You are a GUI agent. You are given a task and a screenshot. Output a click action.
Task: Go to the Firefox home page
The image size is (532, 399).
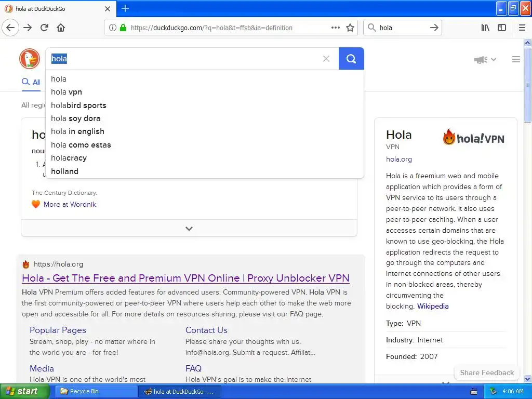pyautogui.click(x=61, y=28)
